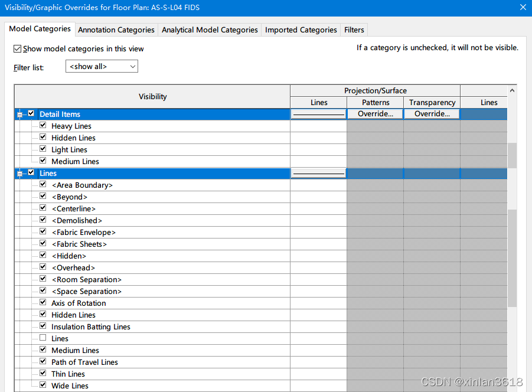Select the <Fabric Sheets> row

[x=79, y=244]
